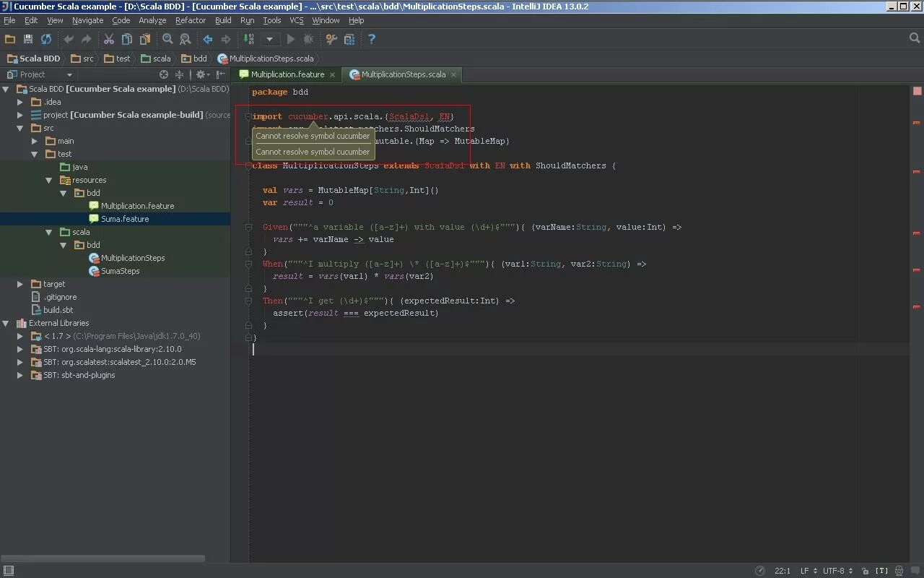Open the Navigate menu

pyautogui.click(x=87, y=20)
